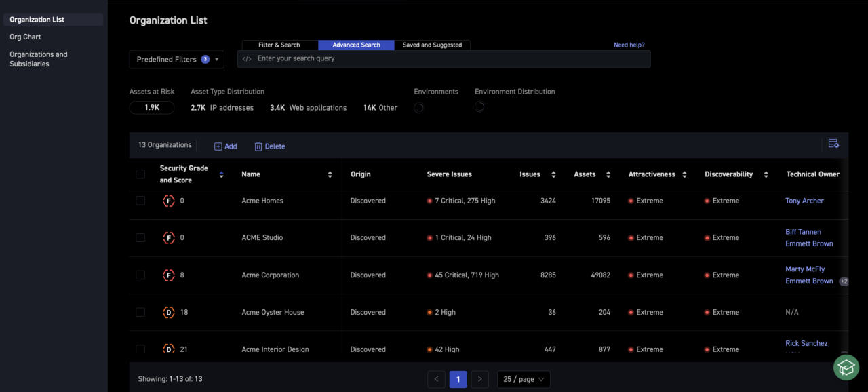868x392 pixels.
Task: Sort table by Name column arrows
Action: 330,175
